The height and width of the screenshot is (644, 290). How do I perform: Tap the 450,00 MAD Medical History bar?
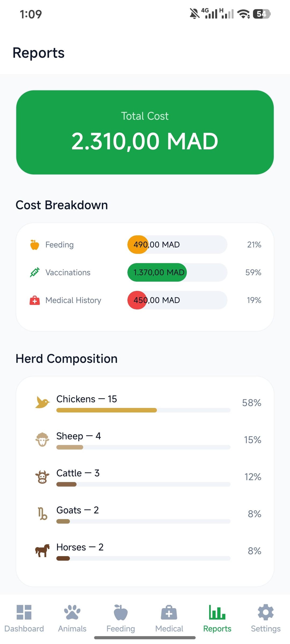(x=177, y=300)
